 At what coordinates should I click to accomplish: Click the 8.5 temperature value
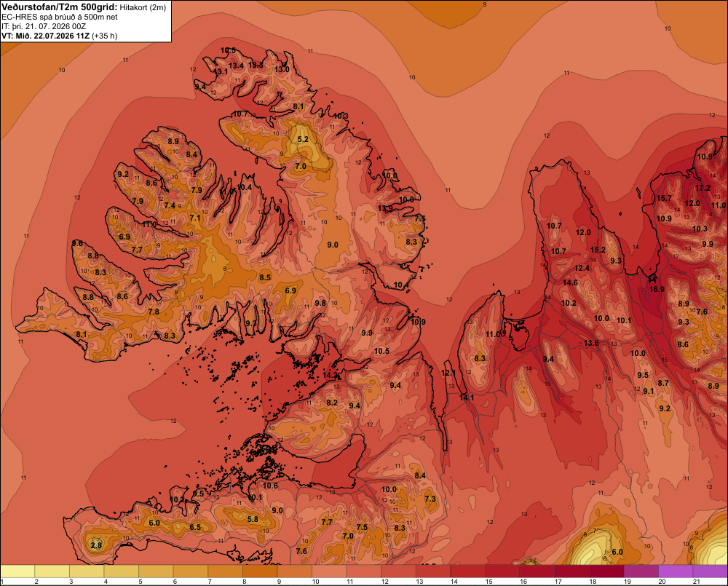click(x=265, y=277)
